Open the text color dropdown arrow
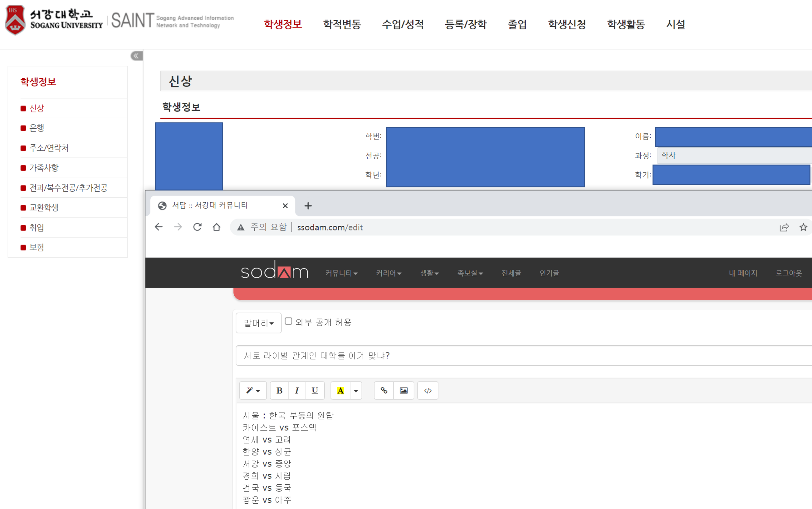 click(x=356, y=391)
